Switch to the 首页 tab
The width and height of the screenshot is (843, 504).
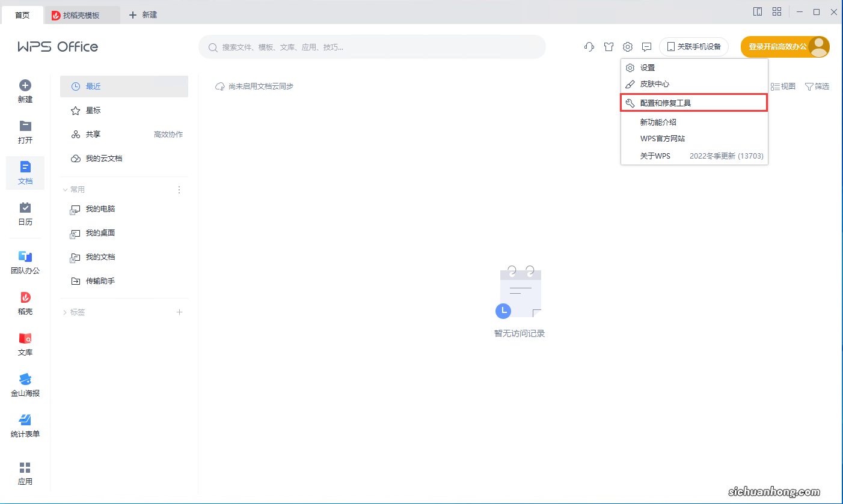(x=22, y=15)
